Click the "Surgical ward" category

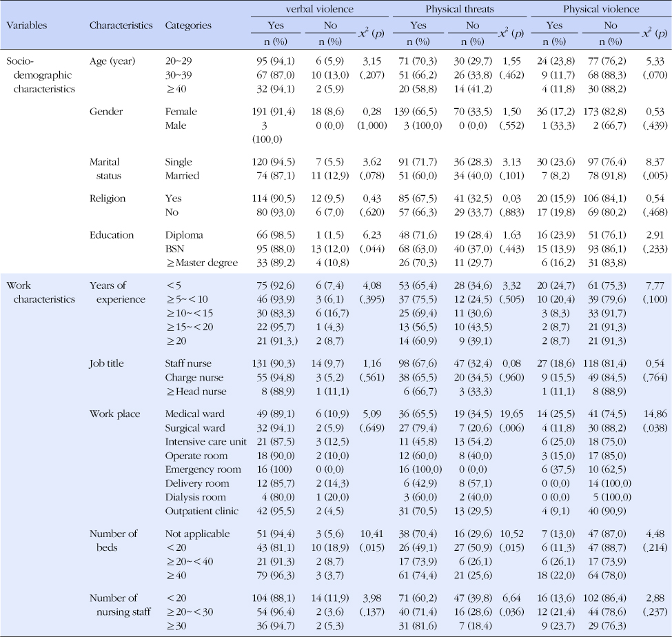coord(195,428)
